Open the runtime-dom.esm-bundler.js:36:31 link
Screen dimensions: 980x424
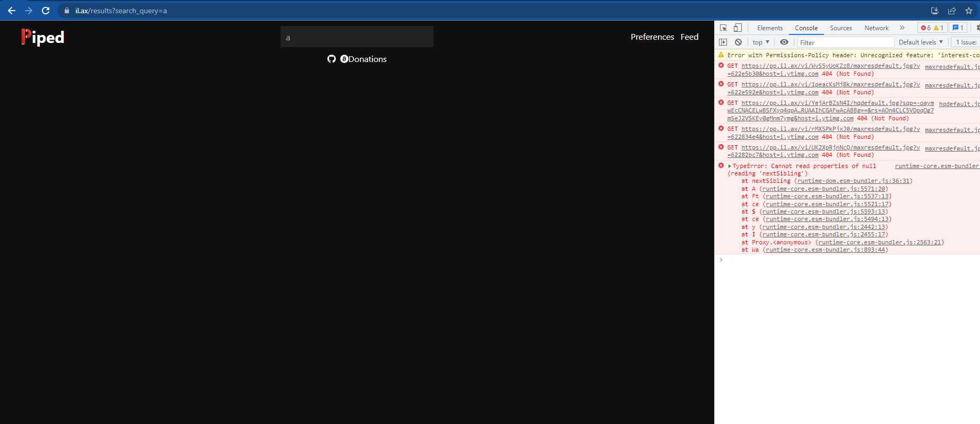pos(853,181)
